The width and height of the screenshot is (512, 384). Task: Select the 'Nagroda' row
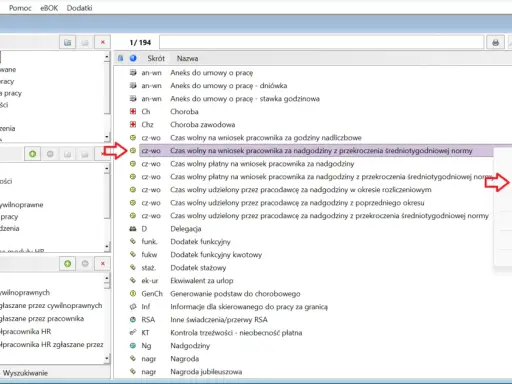(185, 359)
